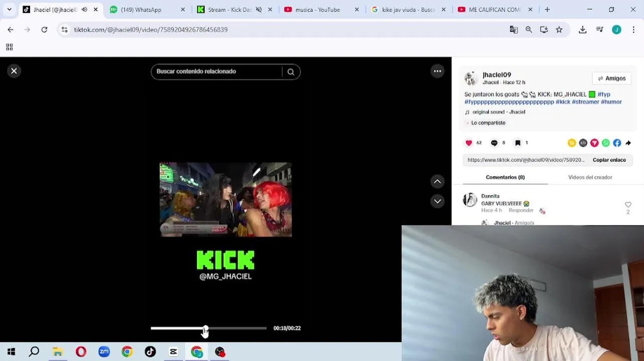The height and width of the screenshot is (361, 644).
Task: Switch to Videos del creador tab
Action: coord(590,177)
